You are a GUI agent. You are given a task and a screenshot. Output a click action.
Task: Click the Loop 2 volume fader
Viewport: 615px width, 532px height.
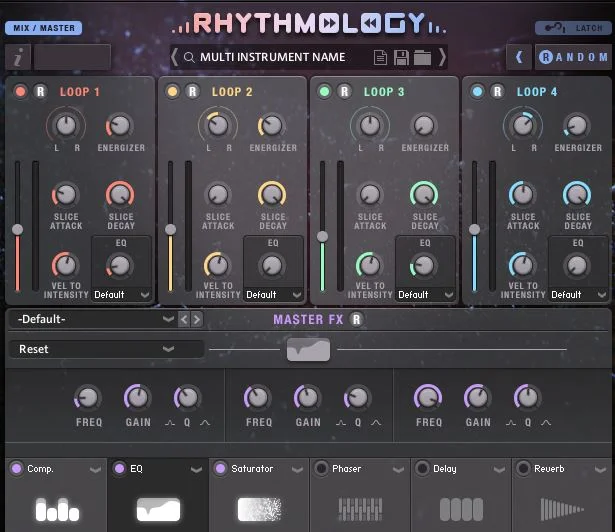(x=170, y=229)
